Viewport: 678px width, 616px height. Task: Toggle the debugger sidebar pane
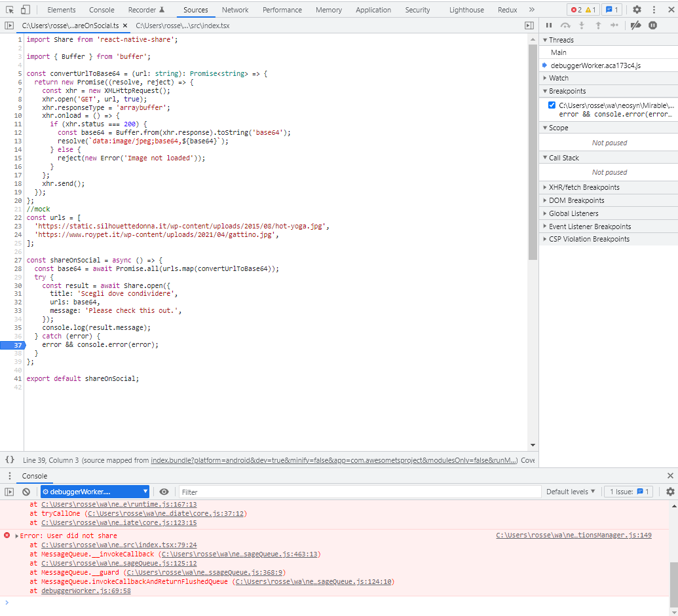529,26
